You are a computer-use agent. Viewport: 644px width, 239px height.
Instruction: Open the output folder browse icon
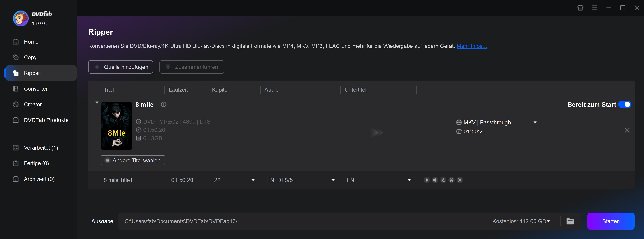(570, 221)
